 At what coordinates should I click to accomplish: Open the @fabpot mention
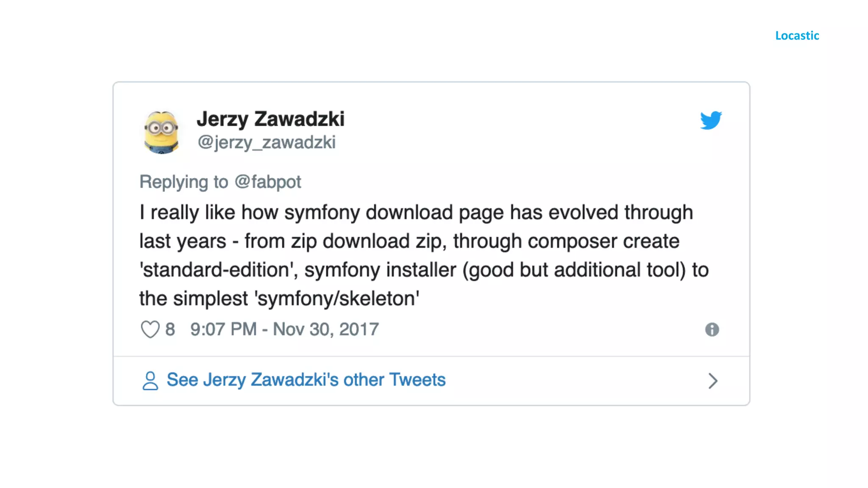tap(268, 182)
